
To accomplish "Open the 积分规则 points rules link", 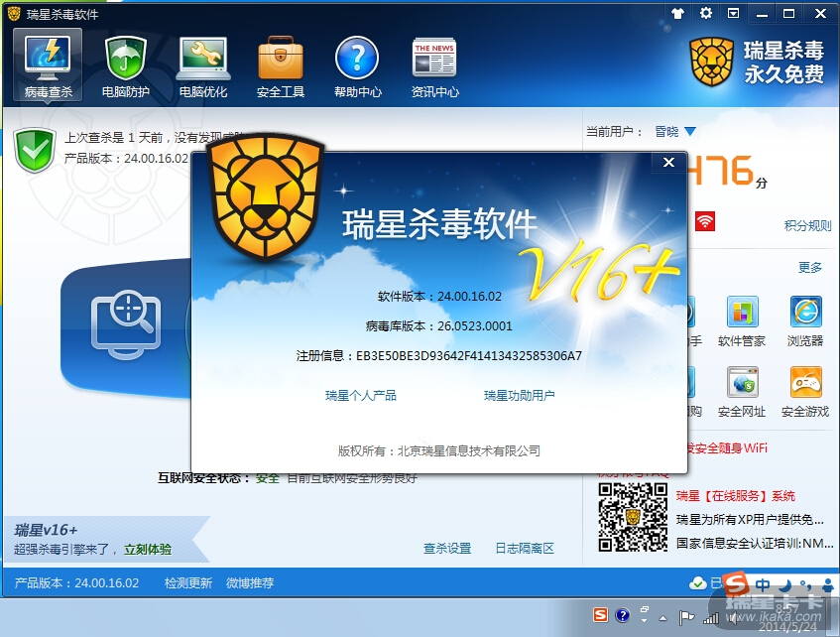I will pos(808,226).
